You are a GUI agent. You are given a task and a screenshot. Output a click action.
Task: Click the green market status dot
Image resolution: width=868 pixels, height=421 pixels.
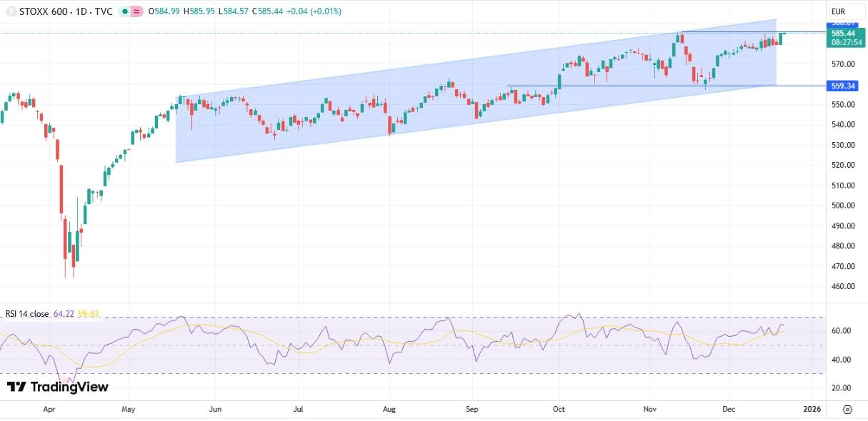[x=124, y=11]
